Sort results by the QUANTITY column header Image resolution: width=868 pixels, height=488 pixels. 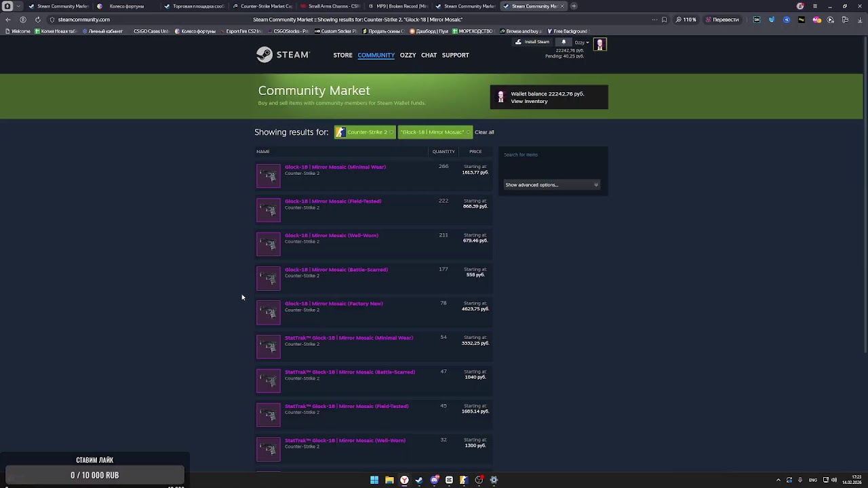coord(443,152)
